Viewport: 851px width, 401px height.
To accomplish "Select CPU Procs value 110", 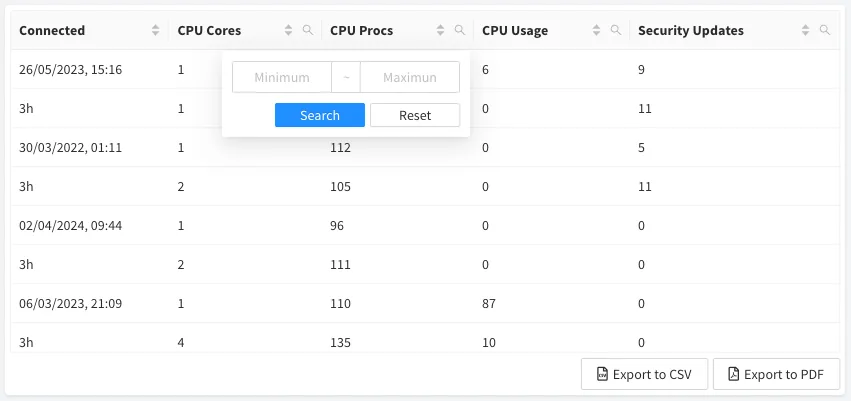I will click(x=340, y=304).
